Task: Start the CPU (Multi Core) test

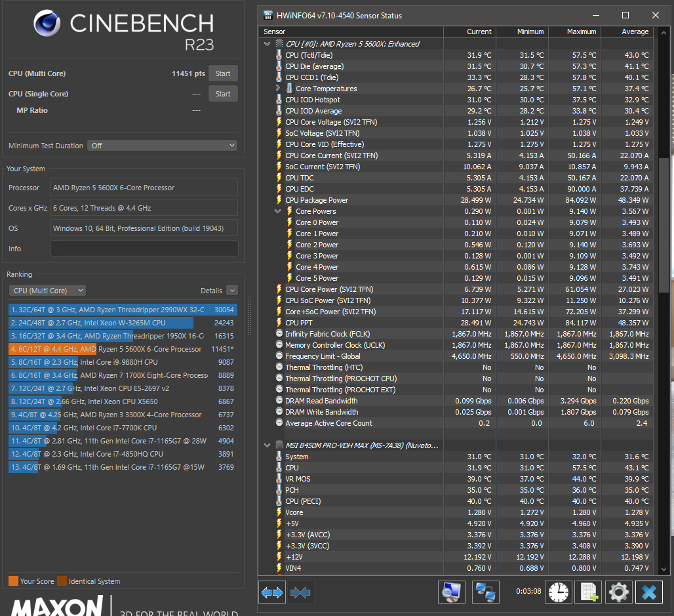Action: (x=223, y=73)
